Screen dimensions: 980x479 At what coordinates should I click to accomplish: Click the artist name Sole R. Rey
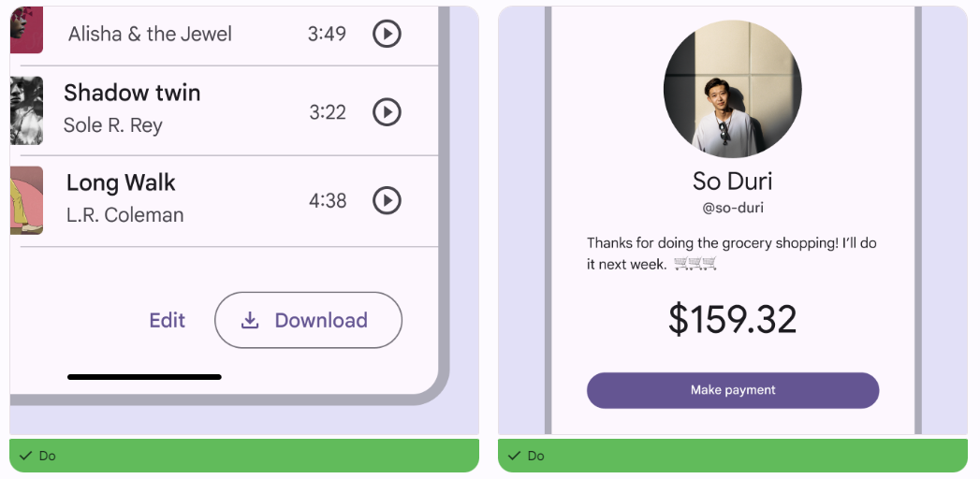112,125
